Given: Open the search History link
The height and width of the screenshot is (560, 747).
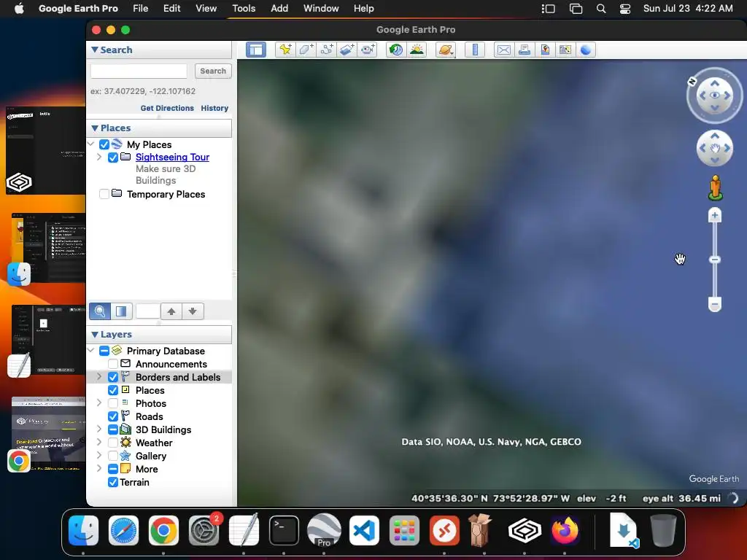Looking at the screenshot, I should point(214,108).
